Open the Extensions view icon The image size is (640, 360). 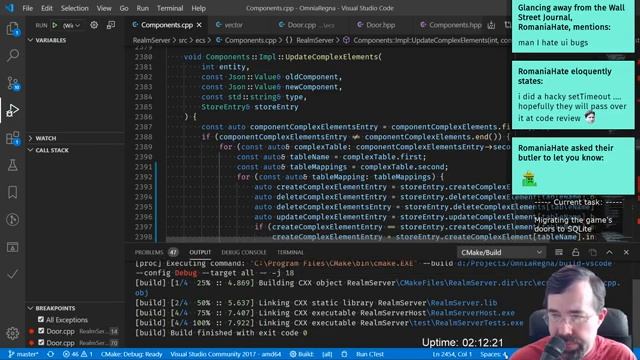tap(13, 138)
